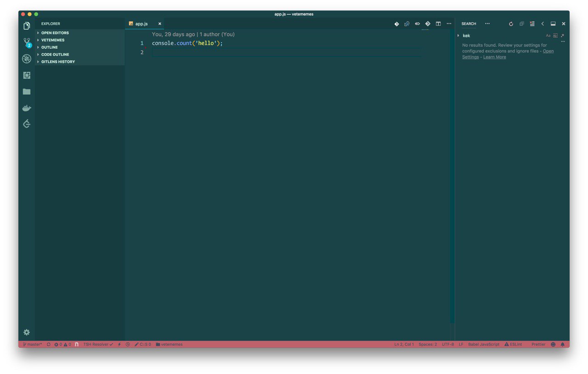588x374 pixels.
Task: Expand the Outline section
Action: (x=80, y=47)
